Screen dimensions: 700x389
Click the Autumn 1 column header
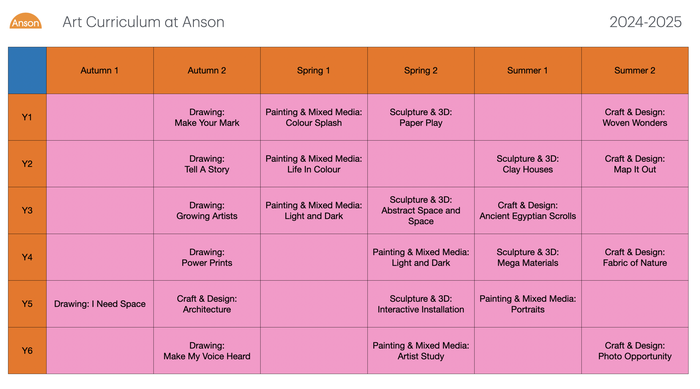pyautogui.click(x=100, y=71)
